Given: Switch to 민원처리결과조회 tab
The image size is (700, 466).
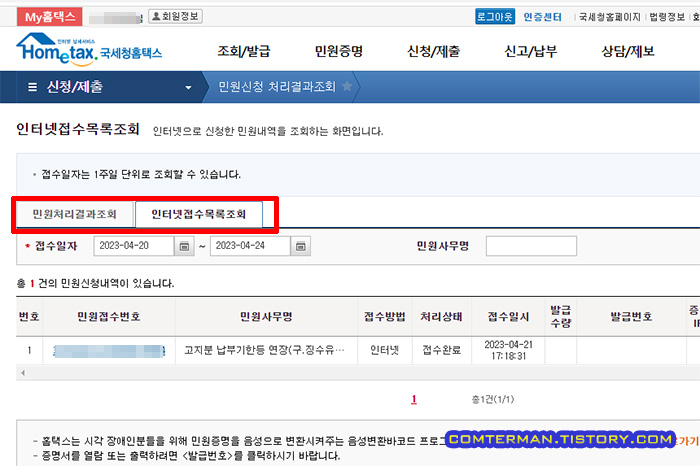Looking at the screenshot, I should [75, 214].
